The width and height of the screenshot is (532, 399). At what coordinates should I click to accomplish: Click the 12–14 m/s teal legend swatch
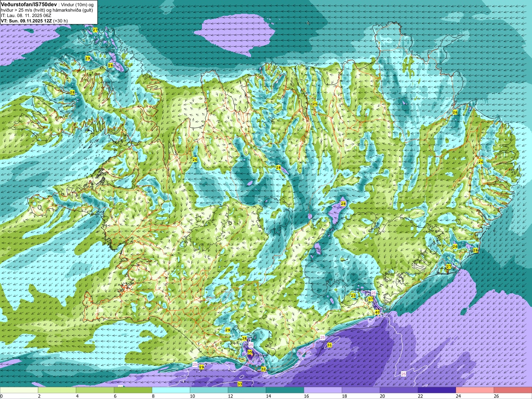tap(247, 390)
